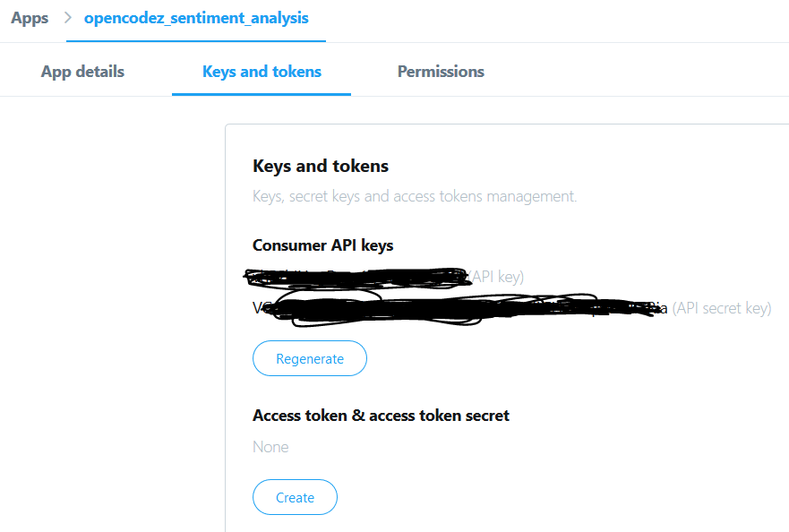
Task: Click the gray (API key) label
Action: (x=497, y=277)
